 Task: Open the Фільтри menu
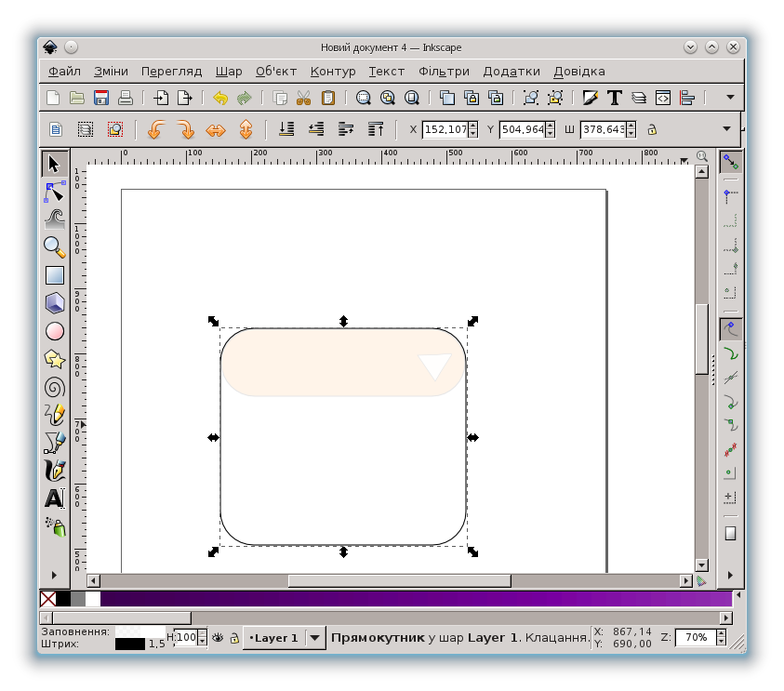click(444, 71)
